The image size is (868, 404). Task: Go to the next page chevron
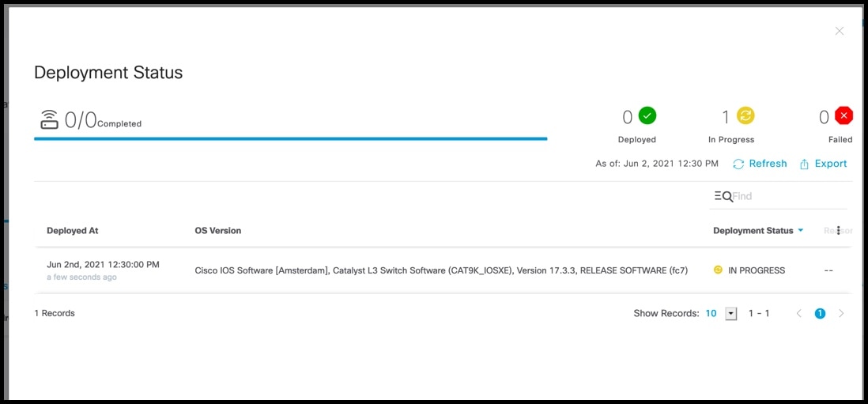click(841, 313)
